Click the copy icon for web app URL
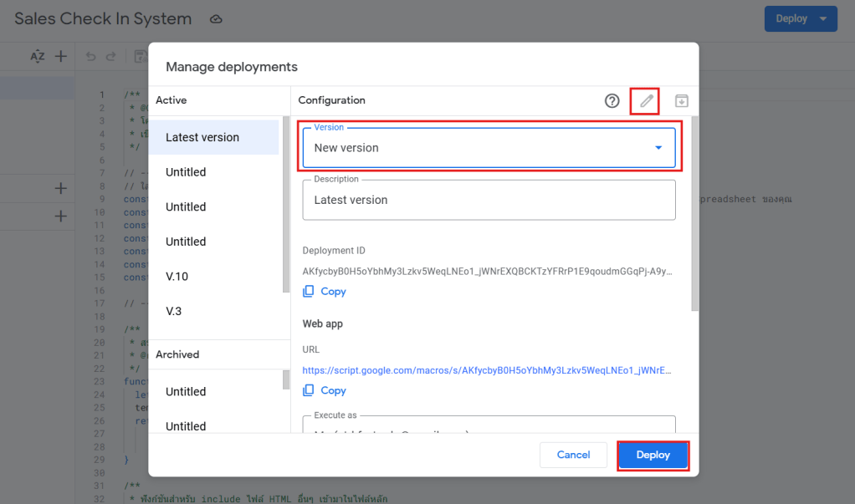855x504 pixels. click(x=309, y=390)
